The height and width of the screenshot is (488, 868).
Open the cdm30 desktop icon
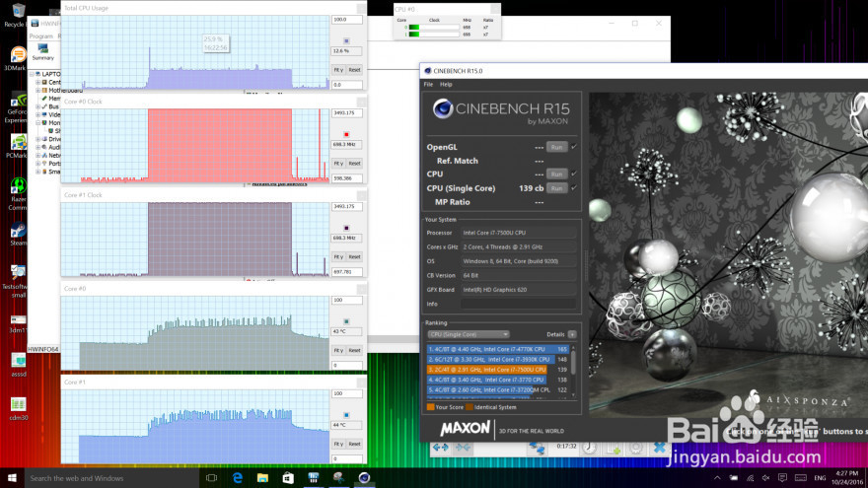click(x=18, y=408)
